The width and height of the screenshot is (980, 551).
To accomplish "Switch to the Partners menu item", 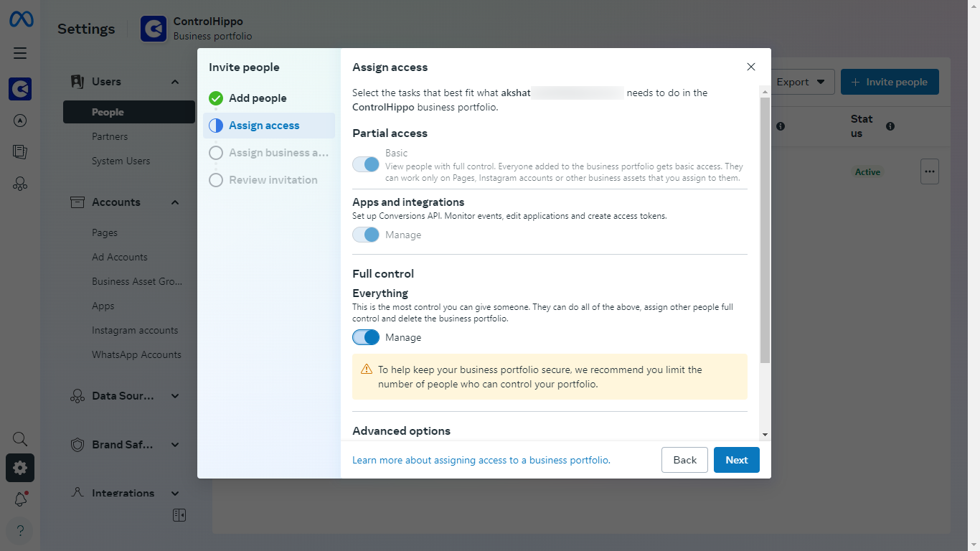I will pos(110,136).
